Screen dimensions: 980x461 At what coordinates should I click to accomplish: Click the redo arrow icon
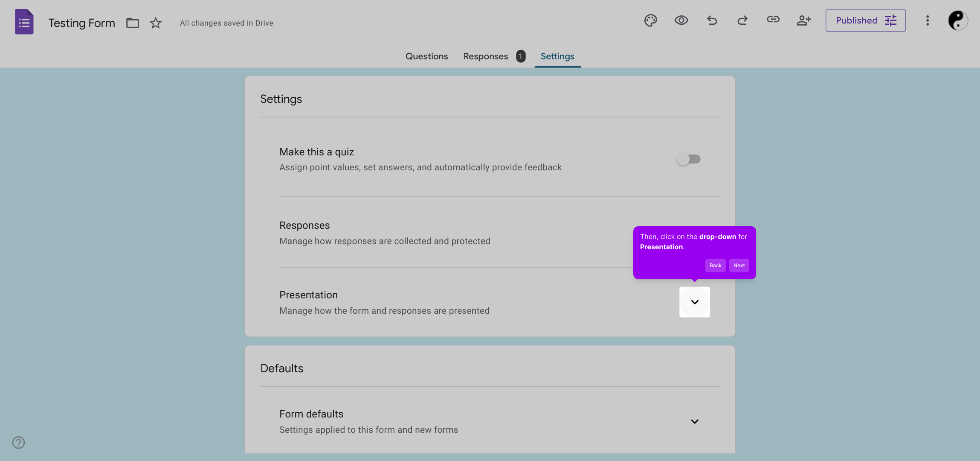tap(742, 20)
